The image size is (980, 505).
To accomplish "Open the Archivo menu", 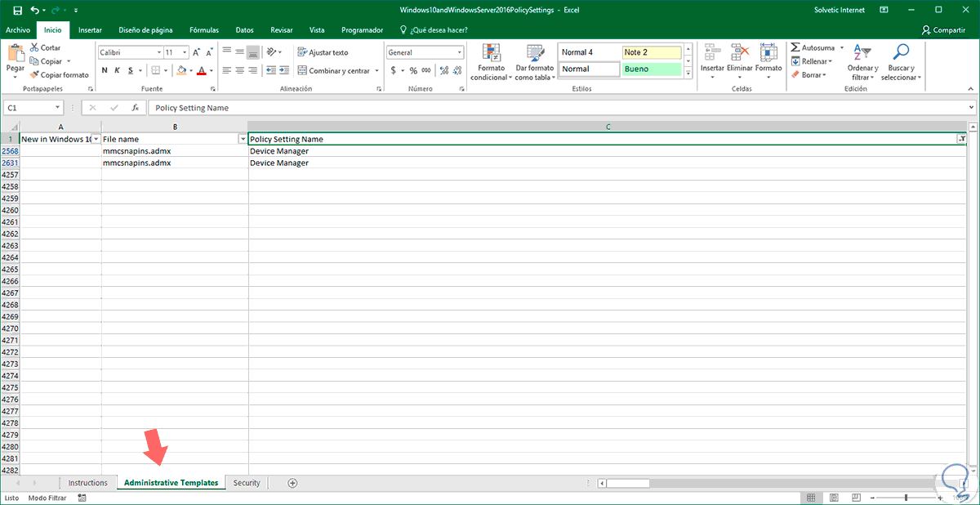I will 18,29.
